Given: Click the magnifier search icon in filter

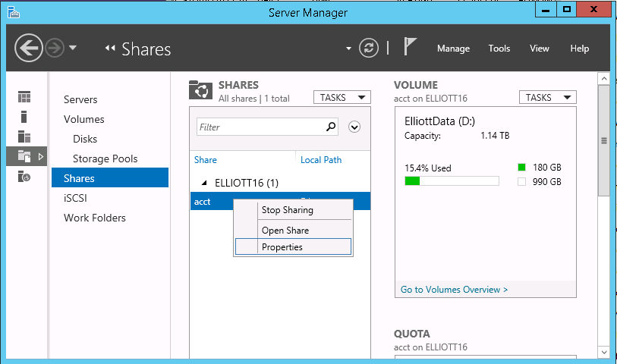Looking at the screenshot, I should click(x=331, y=127).
